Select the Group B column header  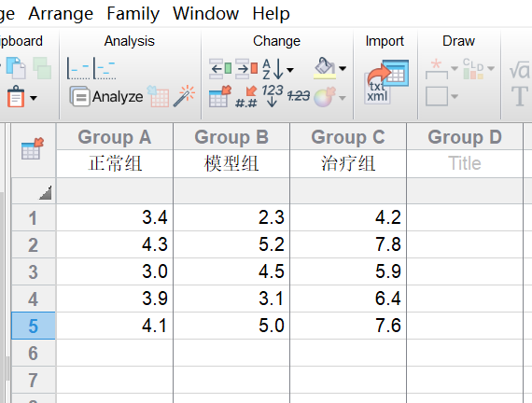[x=231, y=137]
